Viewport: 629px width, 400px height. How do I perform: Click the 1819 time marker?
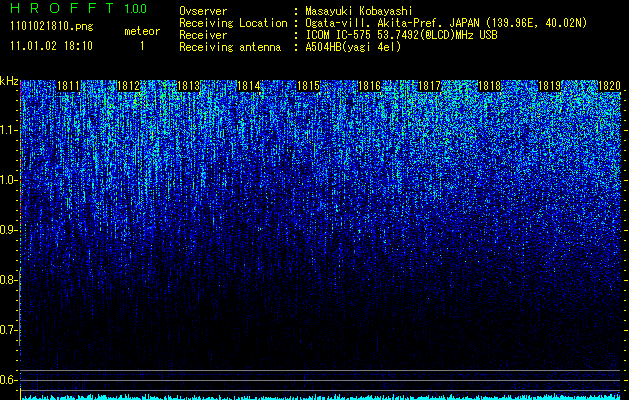pos(549,85)
